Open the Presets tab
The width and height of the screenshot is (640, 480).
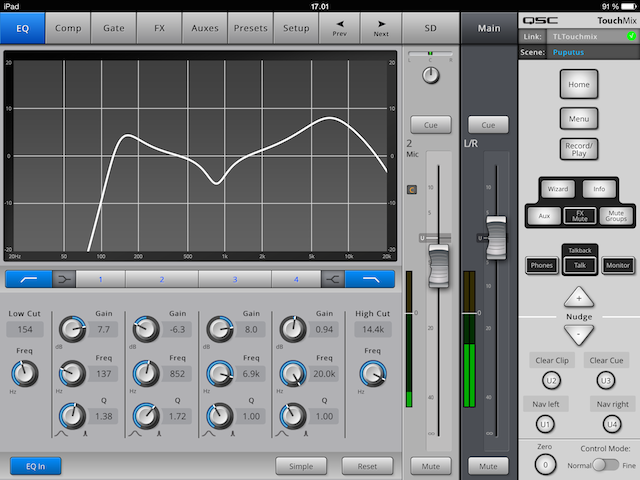coord(251,28)
